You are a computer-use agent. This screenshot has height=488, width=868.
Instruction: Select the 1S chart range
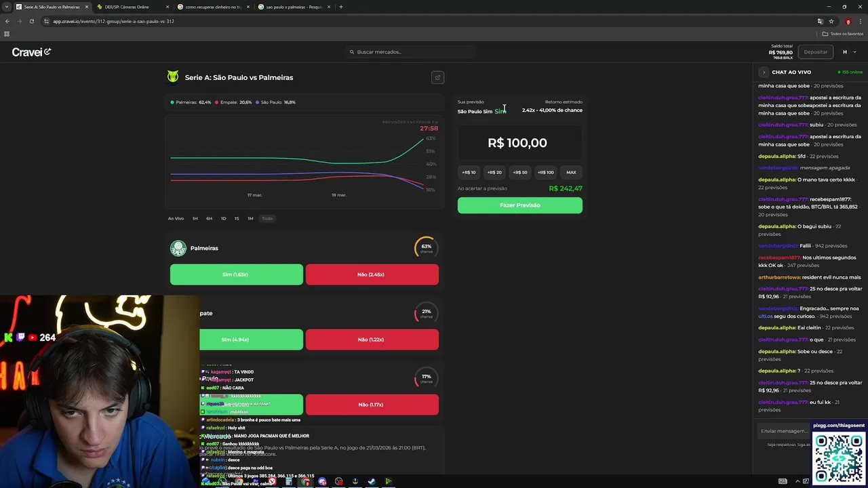237,218
